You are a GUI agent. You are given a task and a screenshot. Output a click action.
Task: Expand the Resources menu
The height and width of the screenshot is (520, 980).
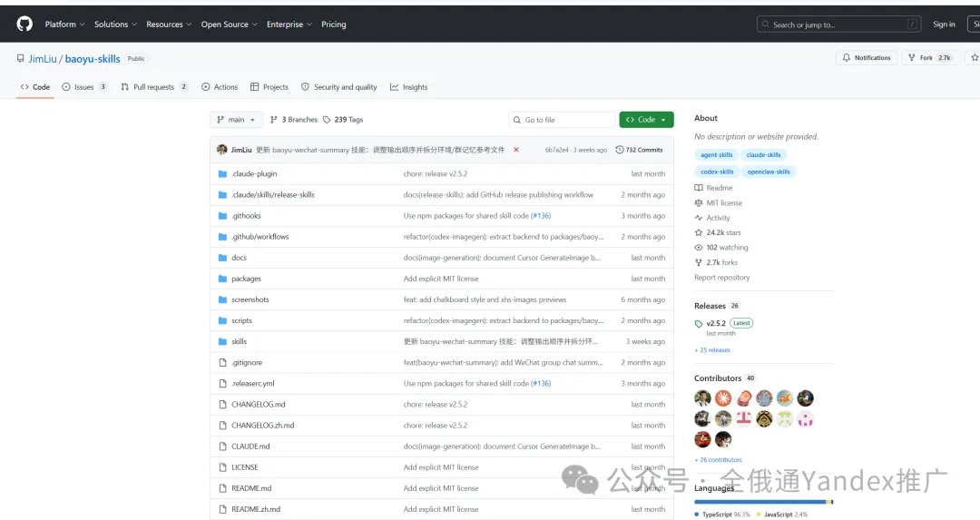169,25
